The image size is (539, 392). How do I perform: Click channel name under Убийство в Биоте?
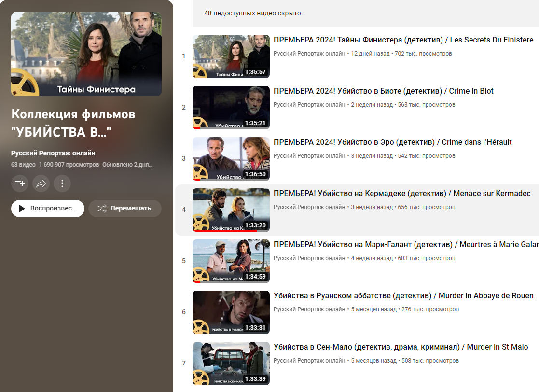point(309,105)
